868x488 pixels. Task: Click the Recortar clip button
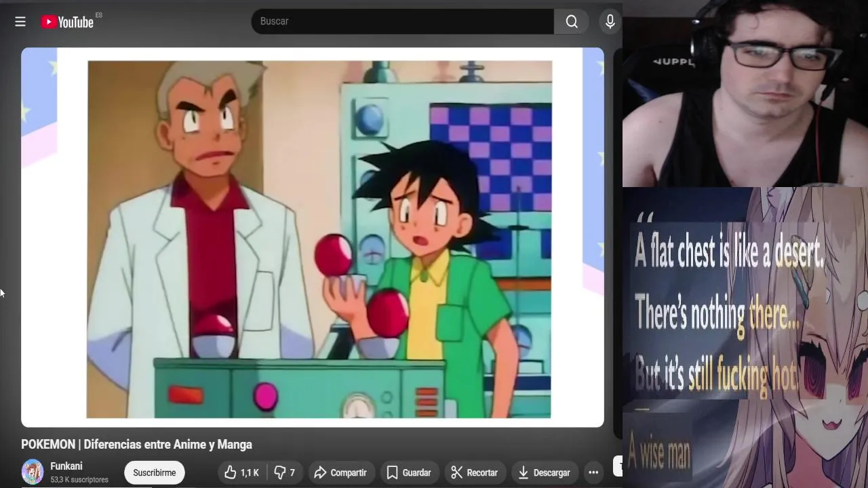coord(475,472)
